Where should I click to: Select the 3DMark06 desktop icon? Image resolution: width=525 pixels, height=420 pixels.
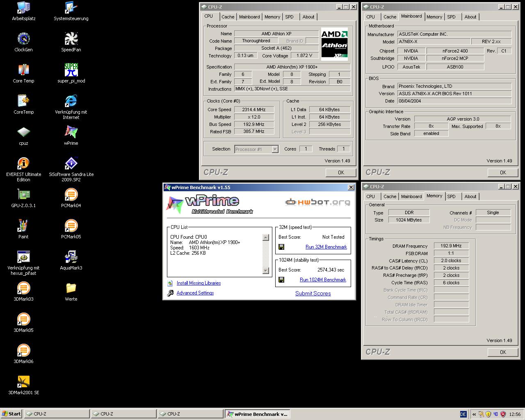point(23,351)
